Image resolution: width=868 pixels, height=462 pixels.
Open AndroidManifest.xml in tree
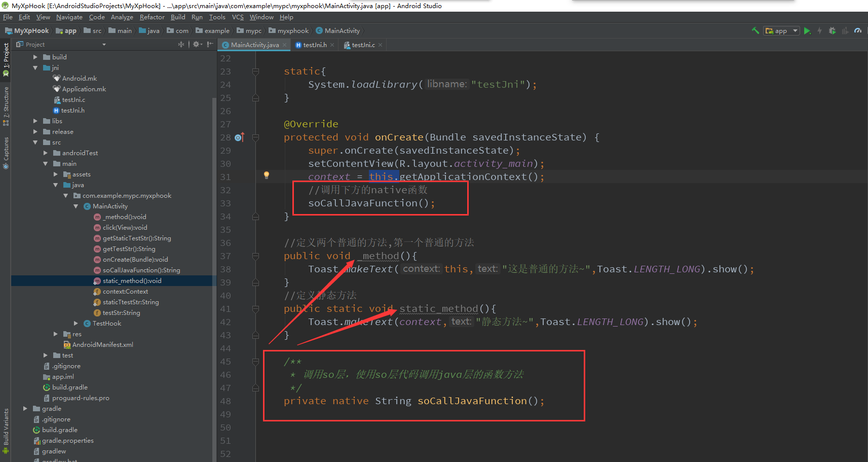click(102, 344)
